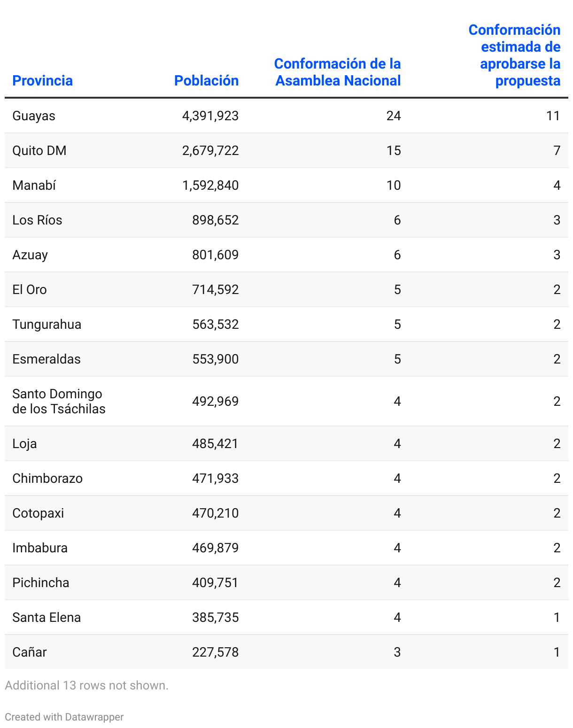
Task: Select the Guayas province cell
Action: pyautogui.click(x=34, y=116)
